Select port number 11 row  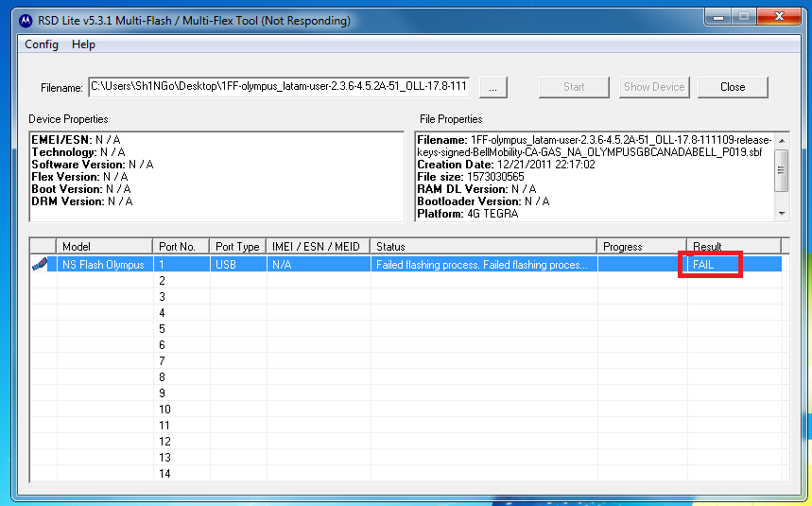[x=409, y=425]
